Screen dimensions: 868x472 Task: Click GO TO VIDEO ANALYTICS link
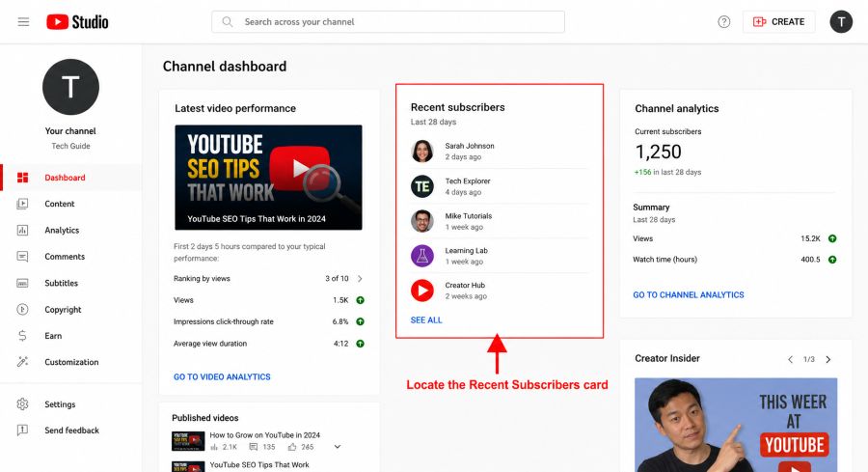(x=222, y=376)
